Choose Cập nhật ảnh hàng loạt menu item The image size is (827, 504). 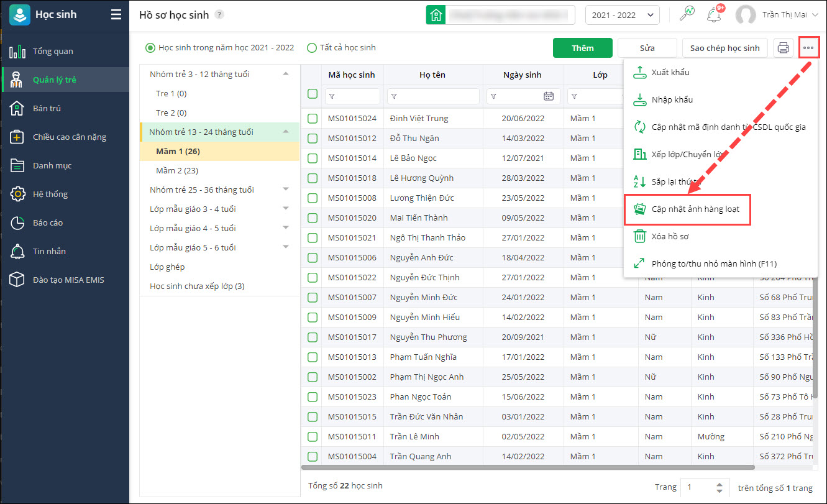coord(695,209)
